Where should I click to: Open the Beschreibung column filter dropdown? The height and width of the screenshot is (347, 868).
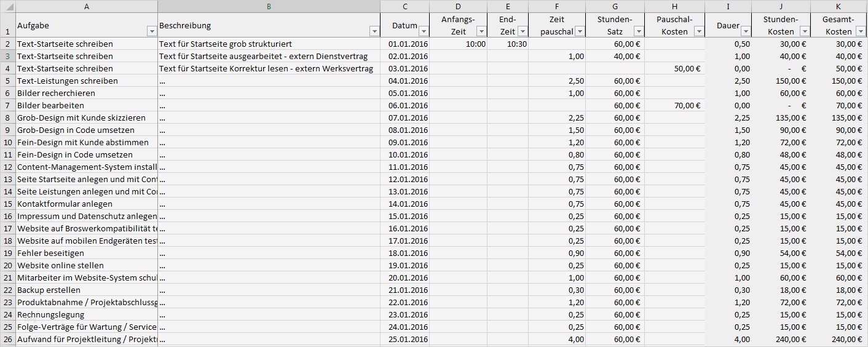point(374,31)
